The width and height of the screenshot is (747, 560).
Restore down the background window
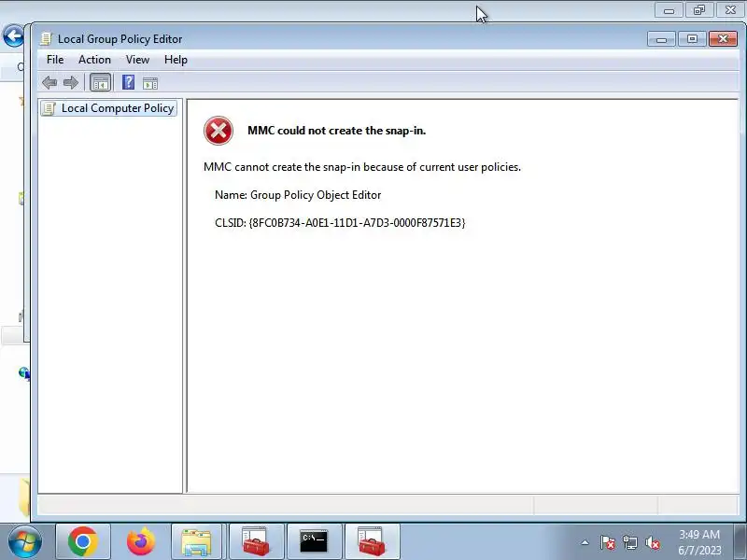(x=699, y=10)
